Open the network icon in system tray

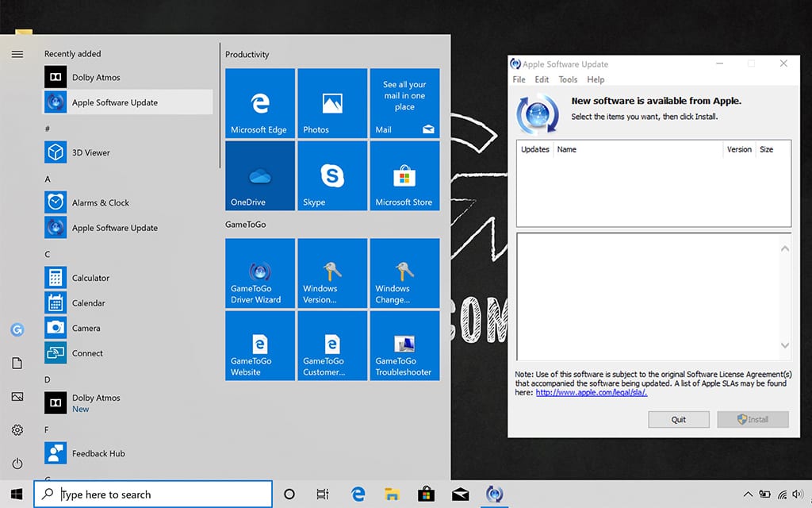[x=783, y=494]
